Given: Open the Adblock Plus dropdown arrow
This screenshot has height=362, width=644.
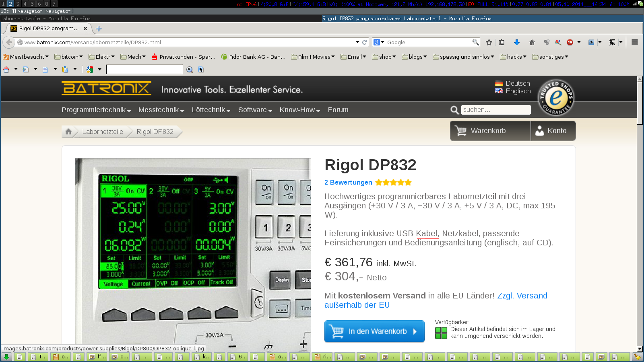Looking at the screenshot, I should (x=579, y=42).
